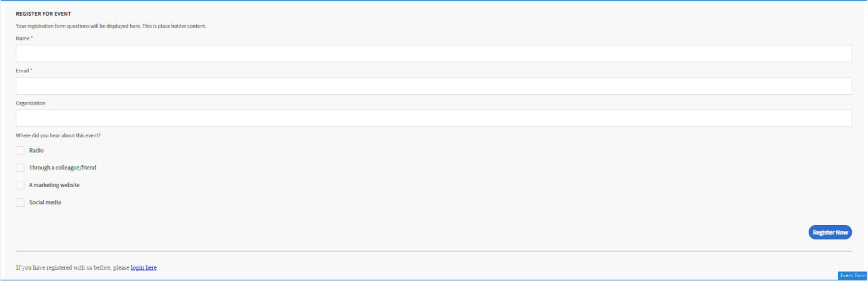Click the Event Form tag
868x281 pixels.
[x=852, y=276]
